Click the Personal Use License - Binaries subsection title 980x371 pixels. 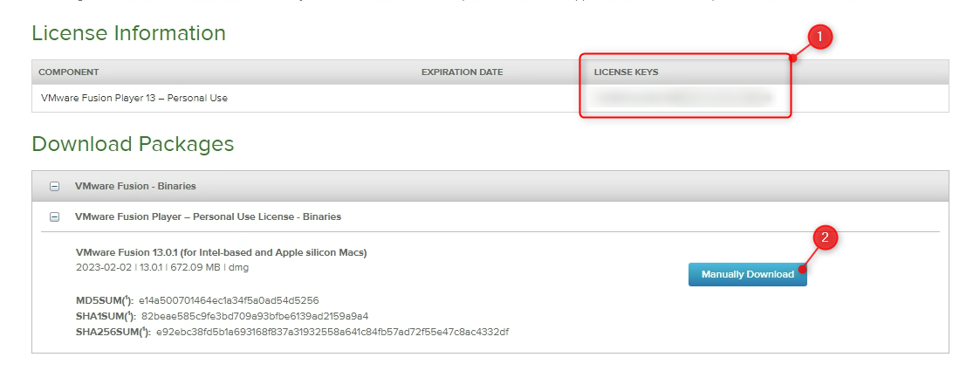[x=208, y=216]
